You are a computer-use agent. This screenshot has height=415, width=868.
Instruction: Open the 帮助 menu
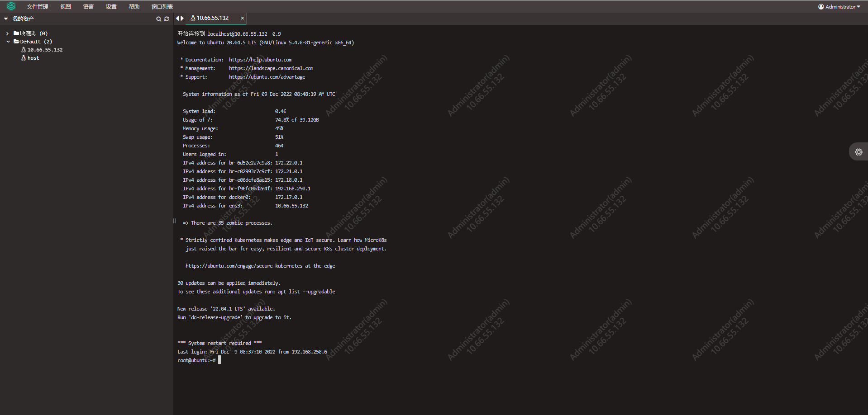[134, 7]
